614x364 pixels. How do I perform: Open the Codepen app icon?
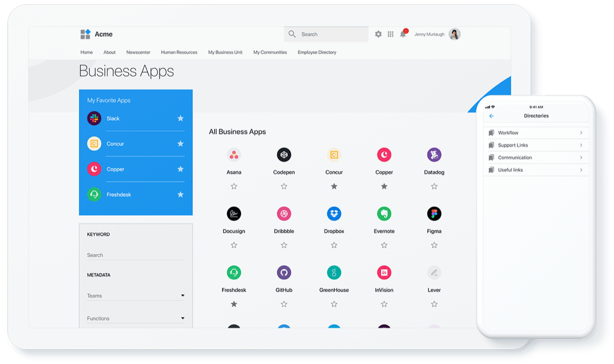pyautogui.click(x=284, y=155)
